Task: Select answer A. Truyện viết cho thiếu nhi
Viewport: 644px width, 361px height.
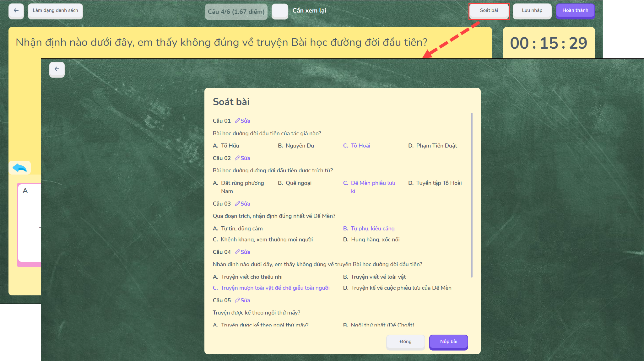Action: (248, 277)
